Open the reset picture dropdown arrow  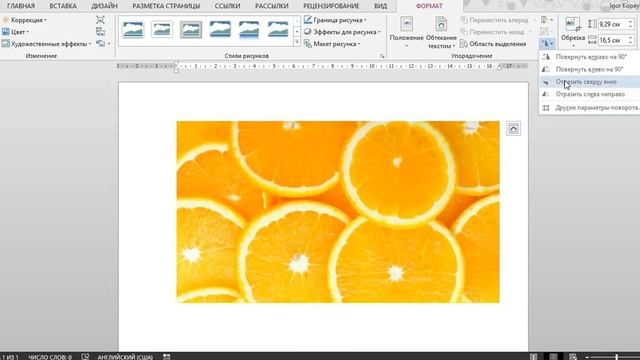tap(109, 44)
